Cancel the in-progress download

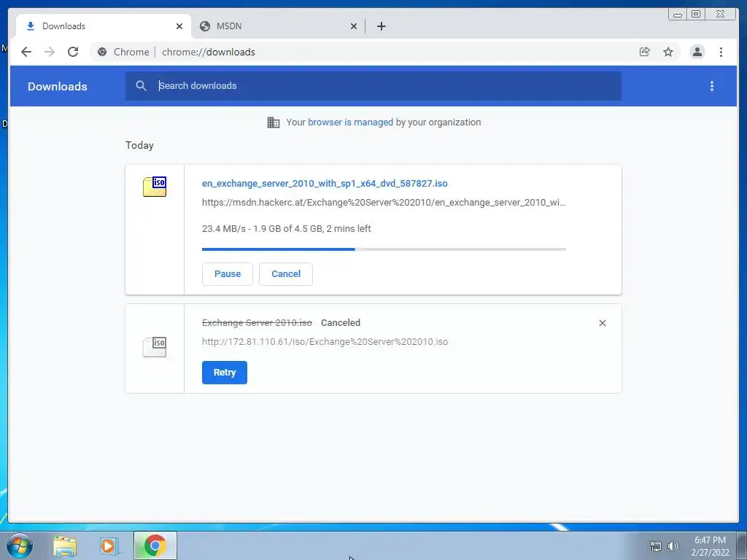[x=286, y=274]
